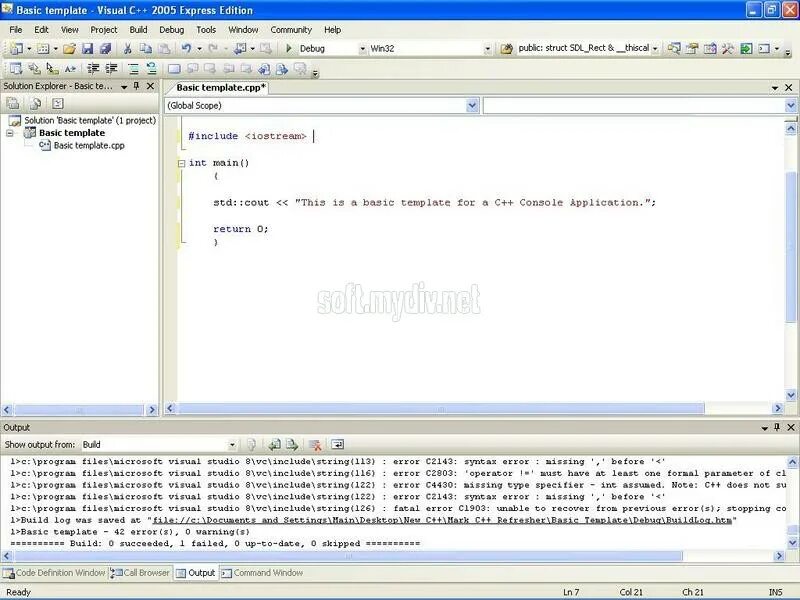Open the Edit menu
Viewport: 800px width, 600px height.
point(41,30)
